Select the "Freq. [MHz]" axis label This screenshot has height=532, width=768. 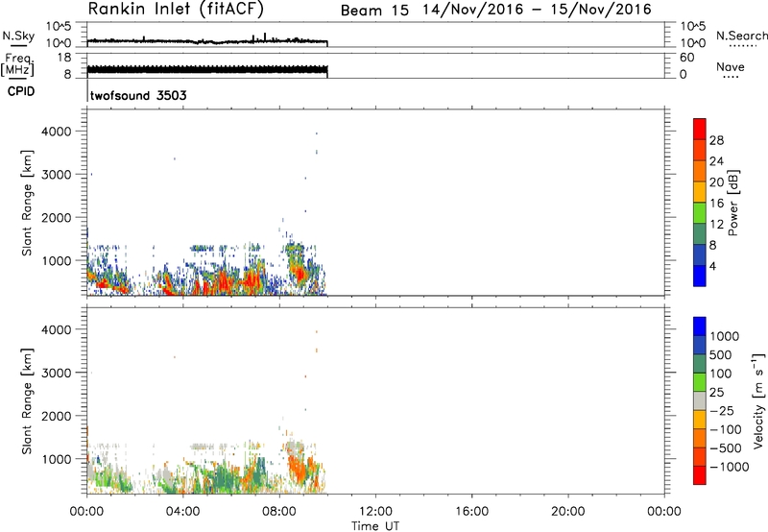(x=18, y=64)
